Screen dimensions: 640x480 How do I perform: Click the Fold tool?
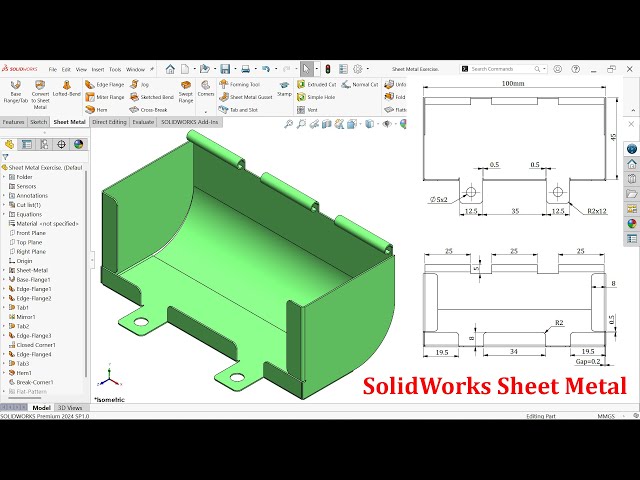coord(395,97)
